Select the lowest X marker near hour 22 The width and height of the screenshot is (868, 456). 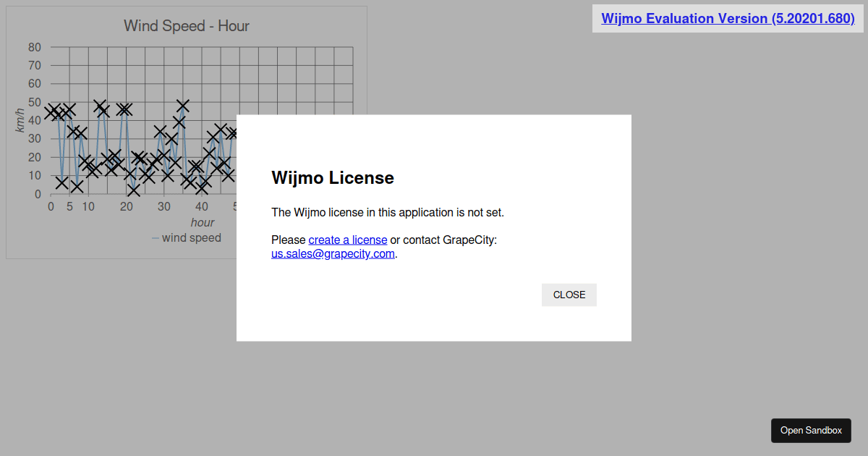tap(133, 190)
